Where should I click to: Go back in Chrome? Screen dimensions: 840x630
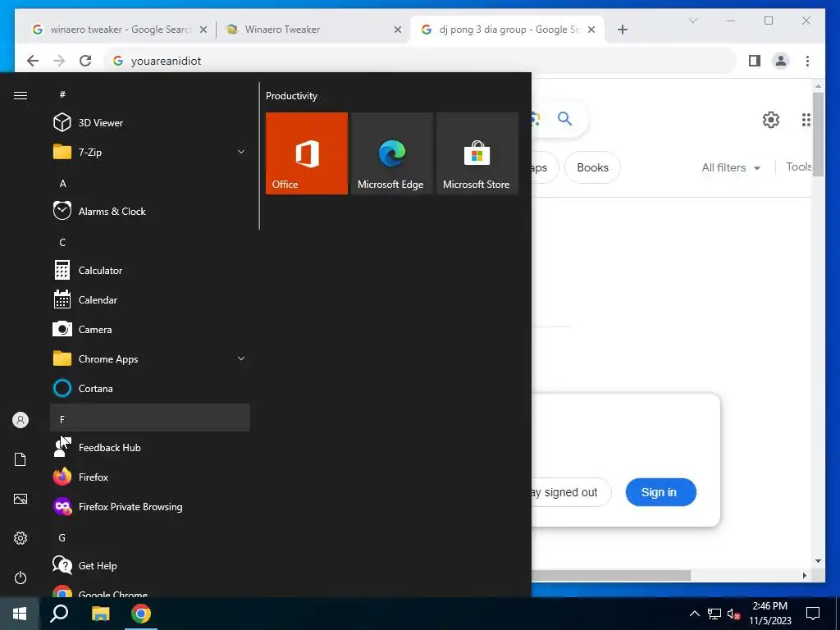pos(33,61)
